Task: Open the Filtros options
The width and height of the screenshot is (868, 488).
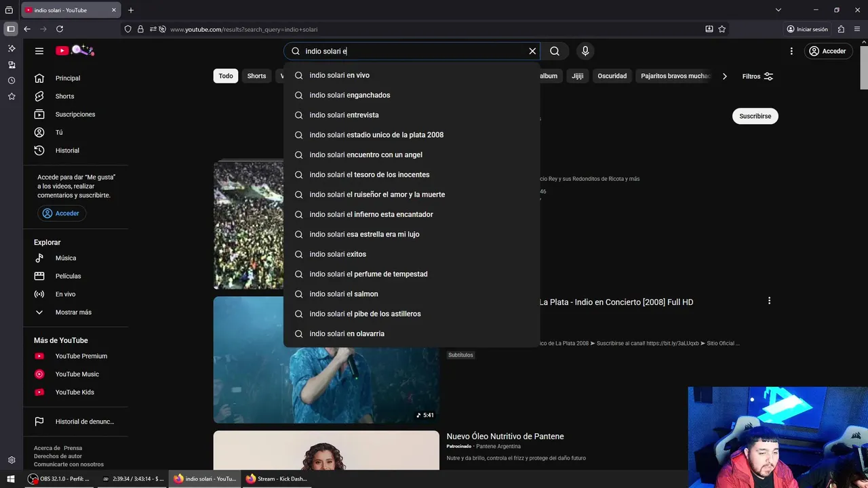Action: point(757,77)
